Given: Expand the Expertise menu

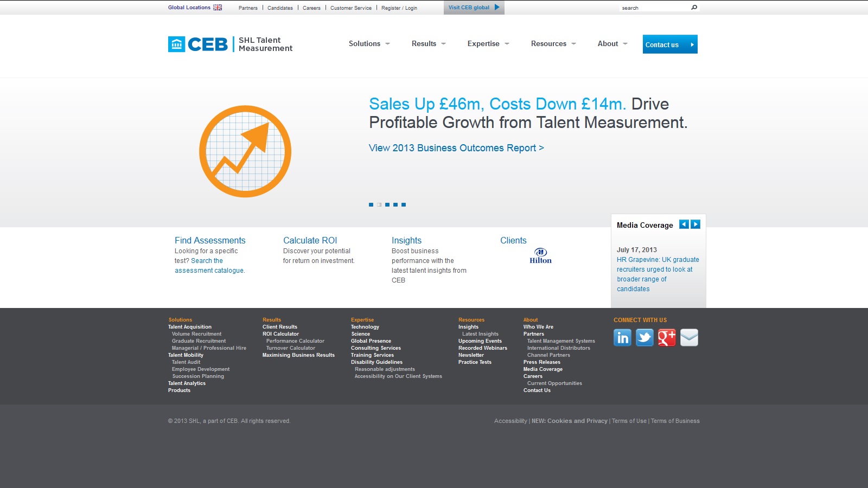Looking at the screenshot, I should click(488, 44).
